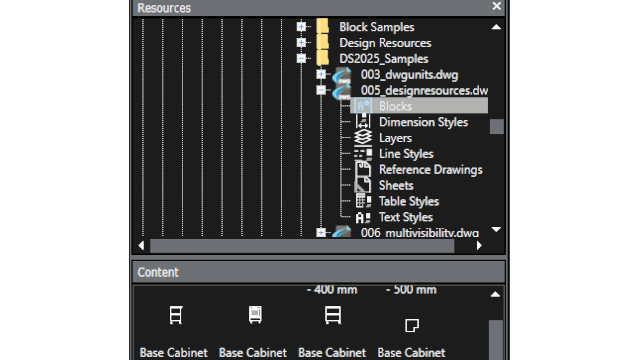Click the tree's horizontal scrollbar right arrow
Viewport: 640px width, 360px height.
(x=479, y=246)
